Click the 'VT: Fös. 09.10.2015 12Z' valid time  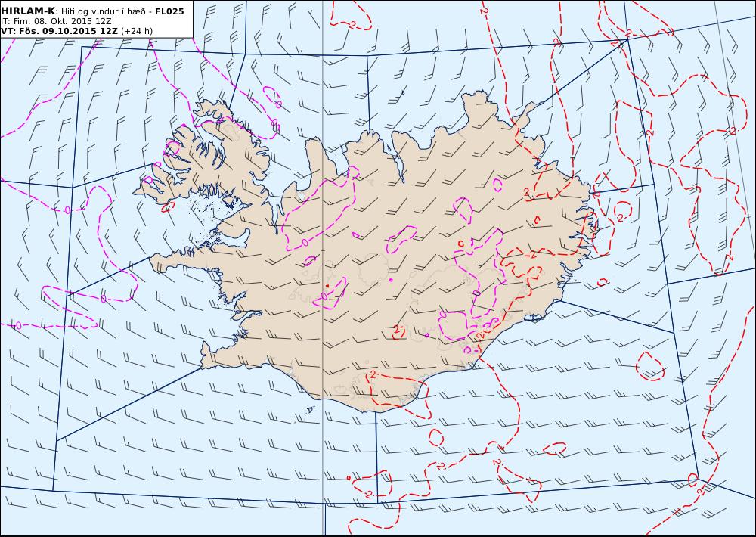tap(59, 31)
